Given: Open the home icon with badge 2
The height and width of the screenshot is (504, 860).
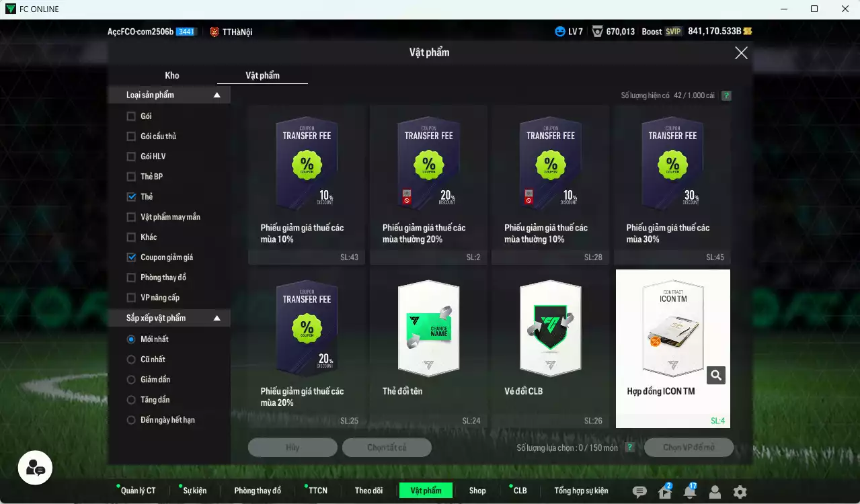Looking at the screenshot, I should (x=665, y=492).
